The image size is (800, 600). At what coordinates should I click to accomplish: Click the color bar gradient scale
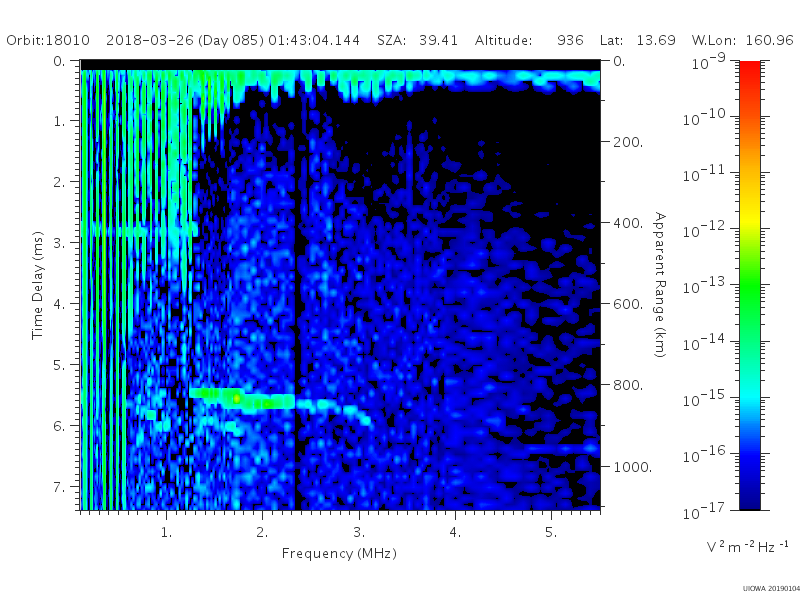[749, 285]
